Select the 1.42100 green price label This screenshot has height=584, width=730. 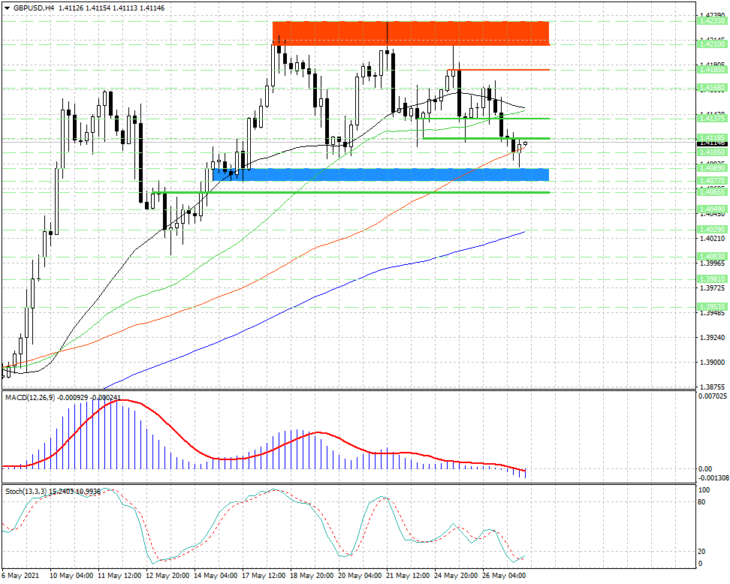pyautogui.click(x=712, y=43)
